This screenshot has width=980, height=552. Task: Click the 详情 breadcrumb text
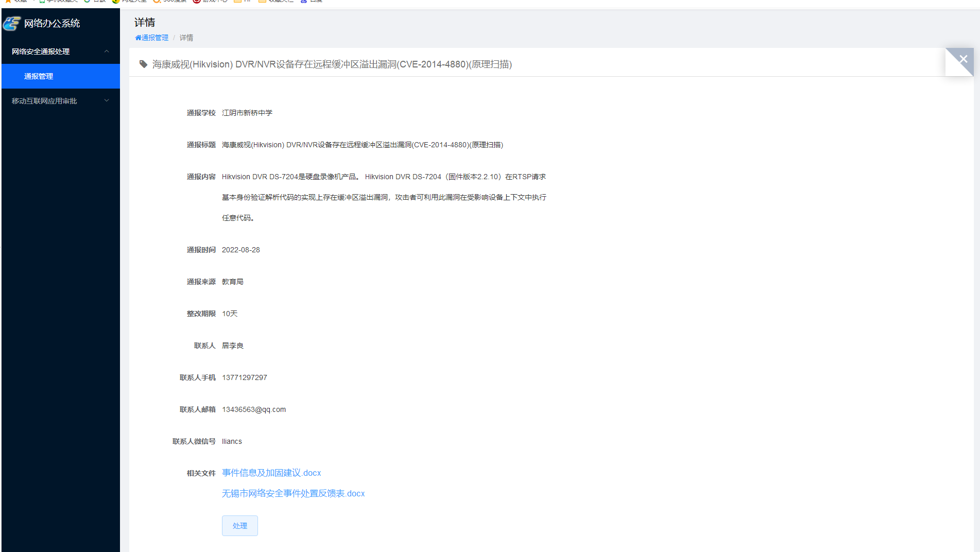tap(186, 38)
